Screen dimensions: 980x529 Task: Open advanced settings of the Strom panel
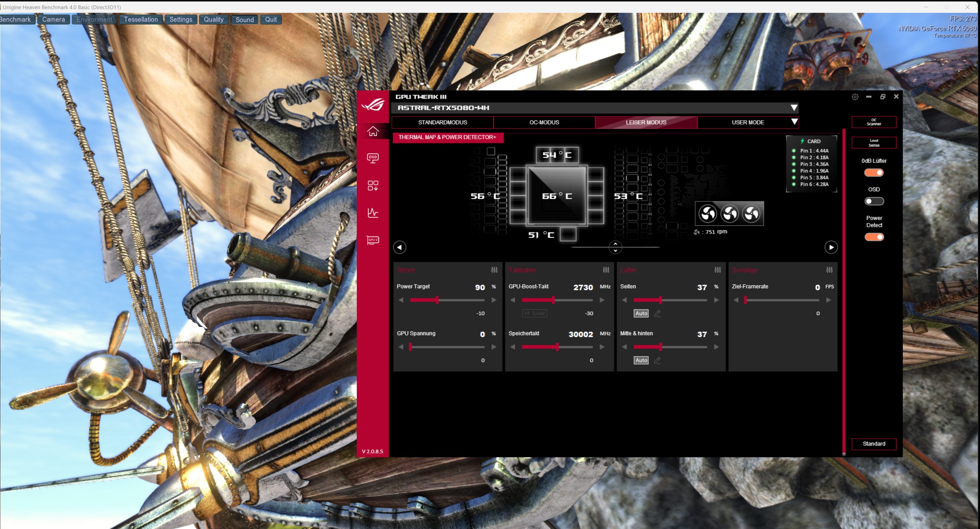(x=494, y=270)
